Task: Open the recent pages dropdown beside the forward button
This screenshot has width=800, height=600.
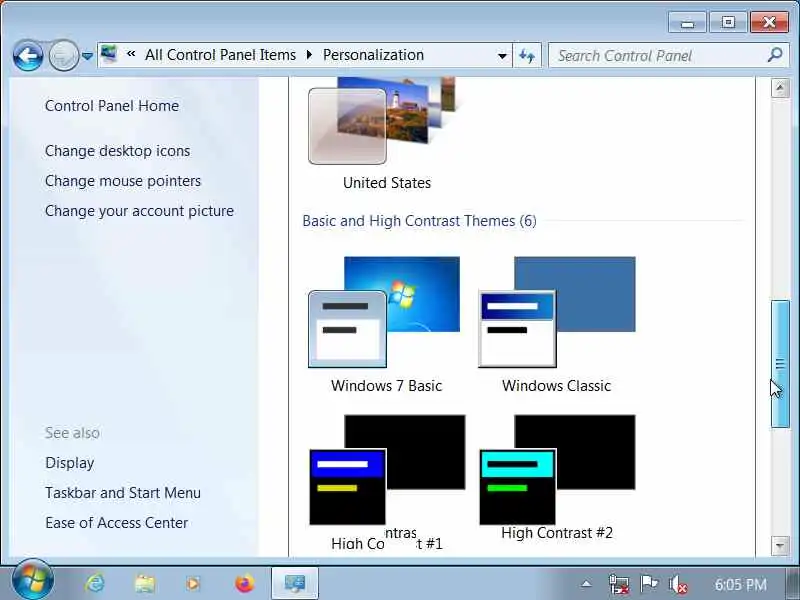Action: pyautogui.click(x=88, y=56)
